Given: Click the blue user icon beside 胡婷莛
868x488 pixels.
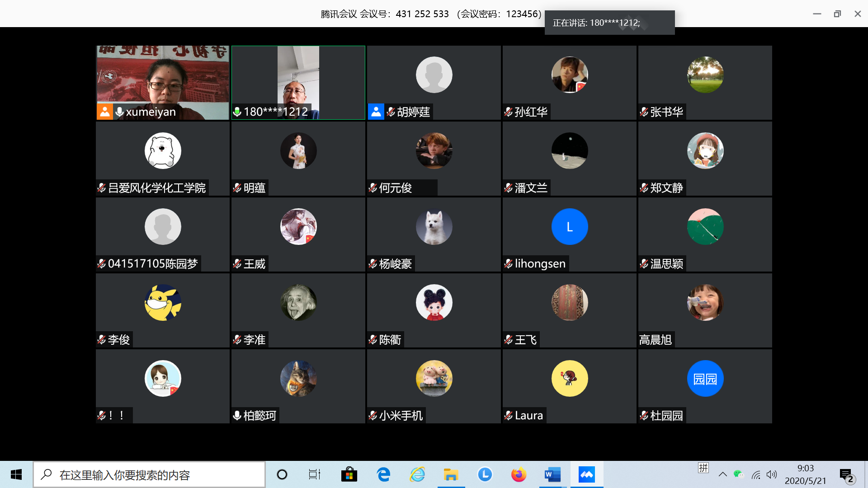Looking at the screenshot, I should coord(376,112).
